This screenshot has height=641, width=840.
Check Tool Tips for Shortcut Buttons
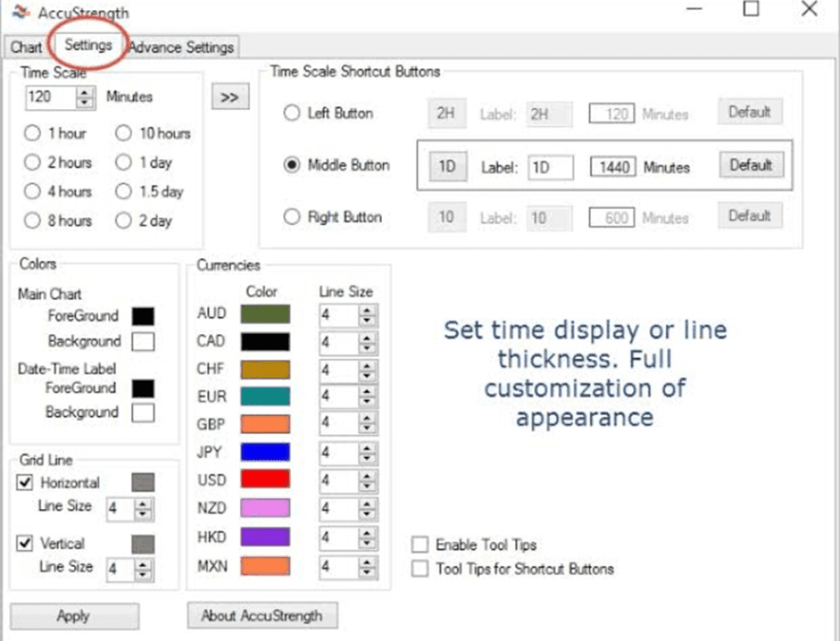point(420,569)
